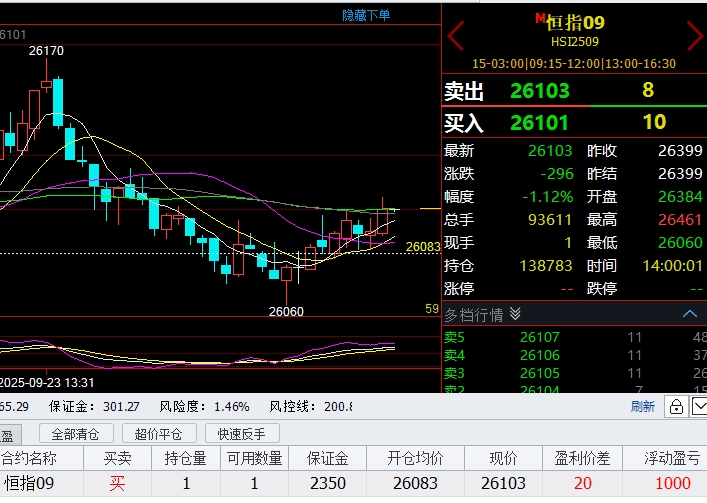
Task: Go to next contract with right arrow
Action: click(x=696, y=35)
